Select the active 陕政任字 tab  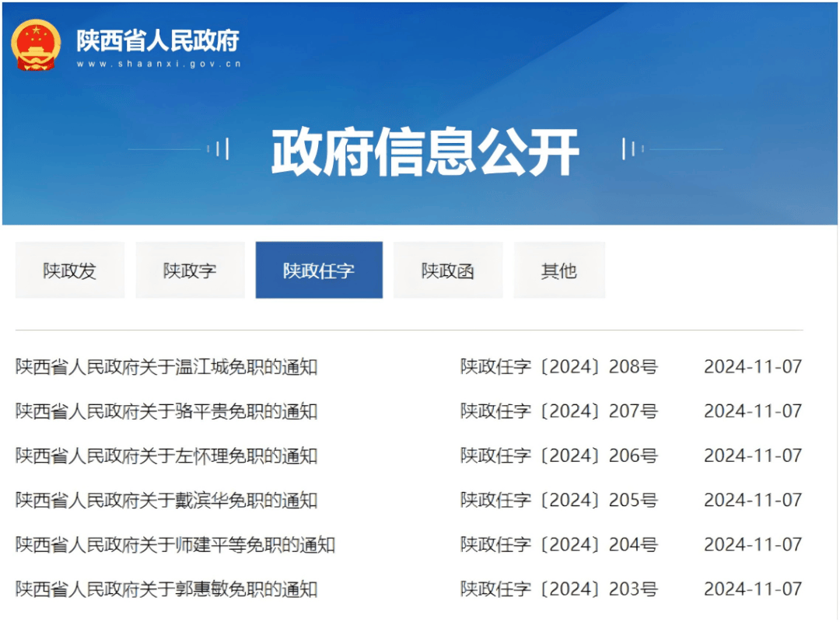coord(319,270)
